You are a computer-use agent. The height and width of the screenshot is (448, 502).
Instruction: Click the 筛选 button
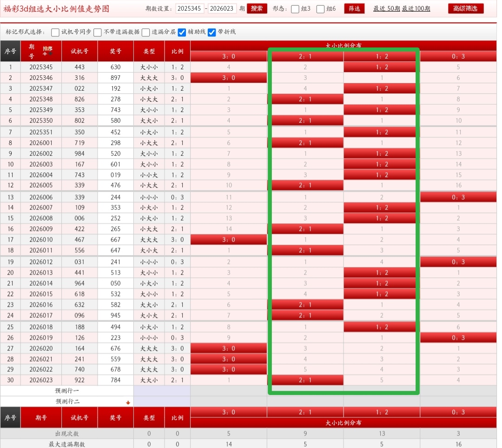[x=354, y=9]
